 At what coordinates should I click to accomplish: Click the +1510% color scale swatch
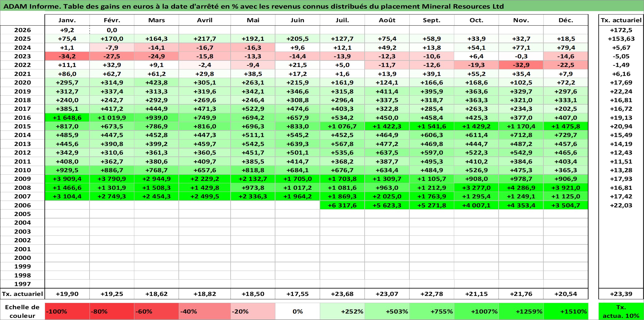click(x=566, y=311)
